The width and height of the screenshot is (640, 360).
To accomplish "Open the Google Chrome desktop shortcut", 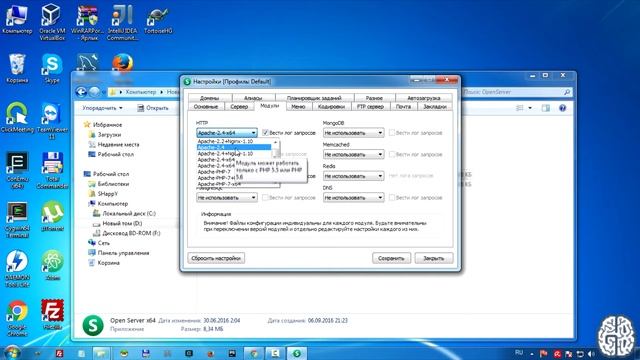I will tap(17, 318).
